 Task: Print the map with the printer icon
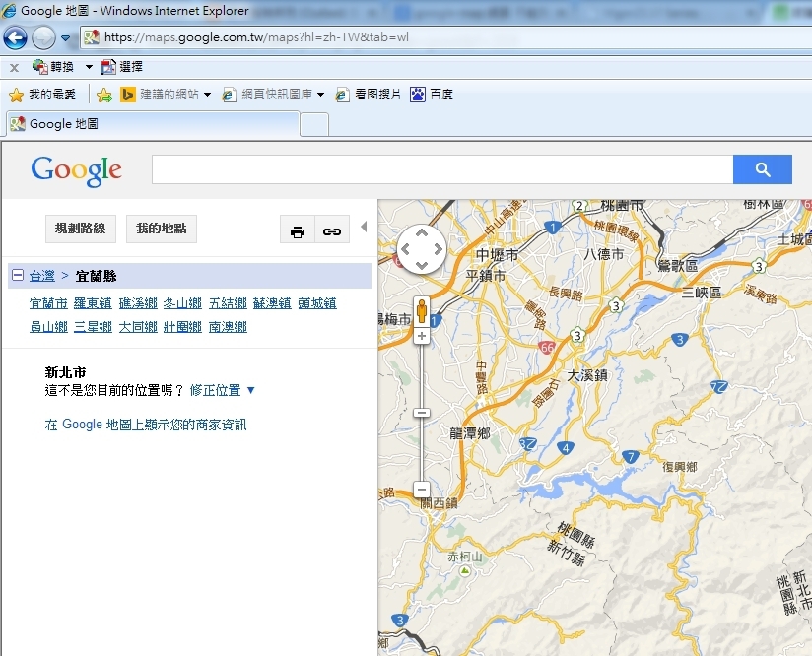(298, 231)
